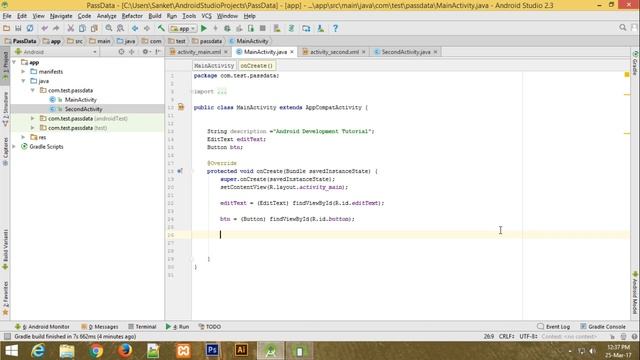Click the AVD Manager toolbar icon
This screenshot has height=360, width=640.
point(277,28)
